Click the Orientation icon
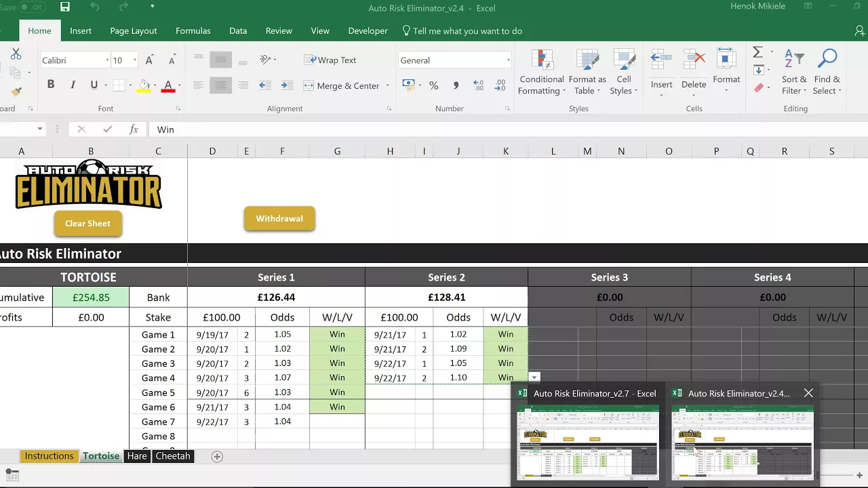This screenshot has width=868, height=488. [265, 60]
